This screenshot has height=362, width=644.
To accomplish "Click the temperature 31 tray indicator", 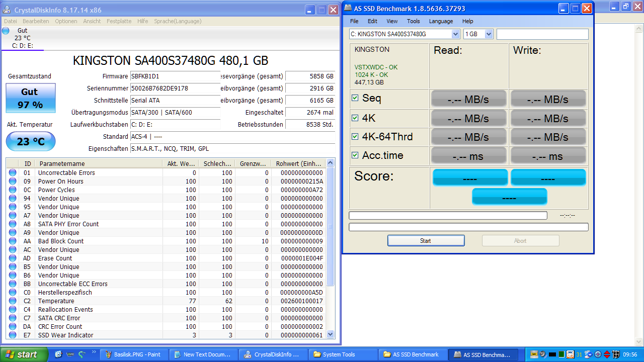I will (580, 354).
